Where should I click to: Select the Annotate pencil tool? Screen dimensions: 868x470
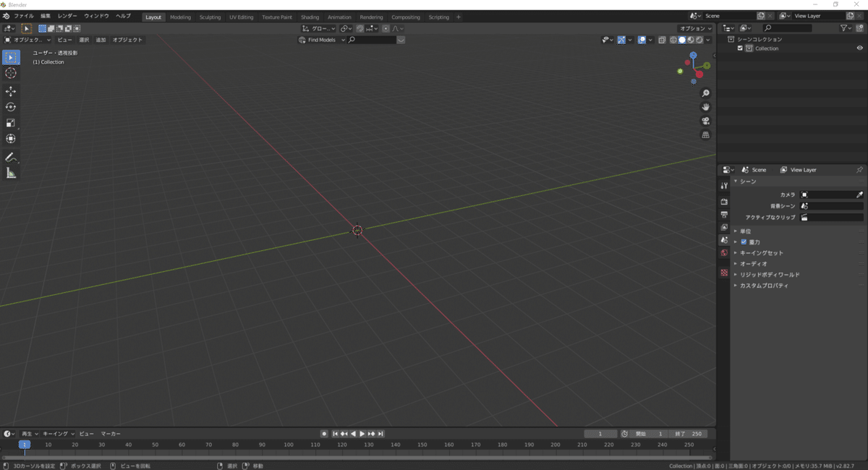[11, 157]
